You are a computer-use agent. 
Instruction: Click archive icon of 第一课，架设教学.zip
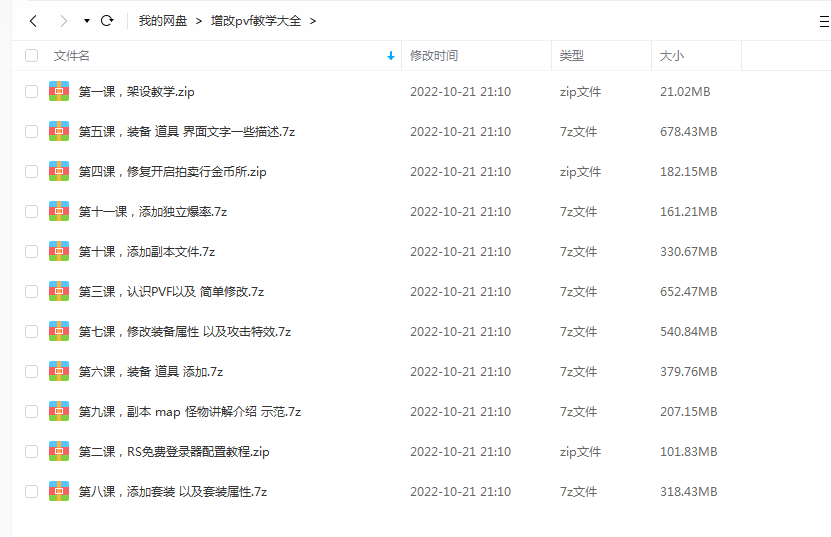pos(59,91)
